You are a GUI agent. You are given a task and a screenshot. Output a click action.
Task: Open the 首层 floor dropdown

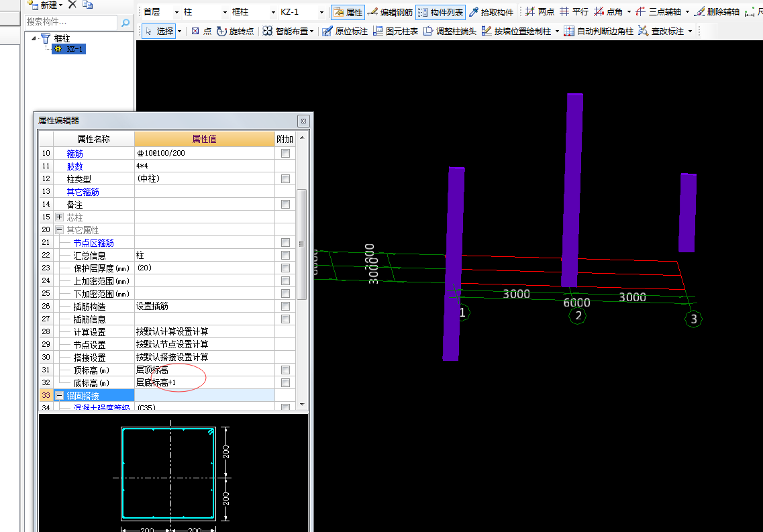click(176, 12)
